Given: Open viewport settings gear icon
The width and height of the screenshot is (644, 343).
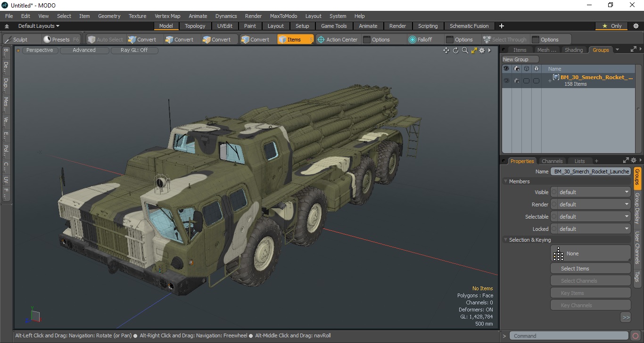Looking at the screenshot, I should (x=482, y=50).
